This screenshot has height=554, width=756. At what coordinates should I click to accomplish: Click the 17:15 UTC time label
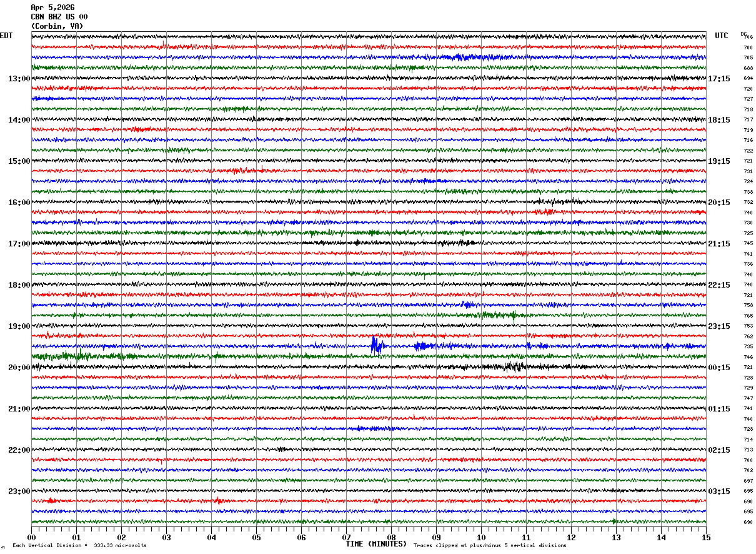(x=719, y=79)
